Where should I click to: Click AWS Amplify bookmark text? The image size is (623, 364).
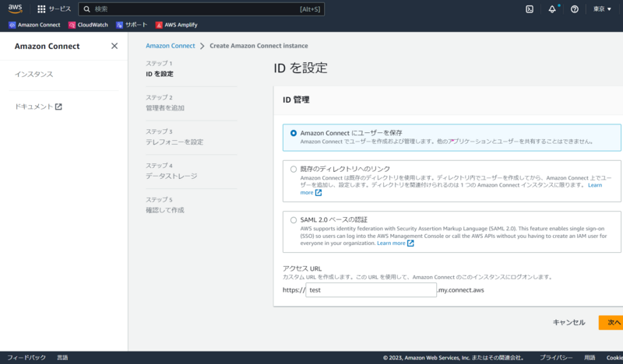coord(181,25)
